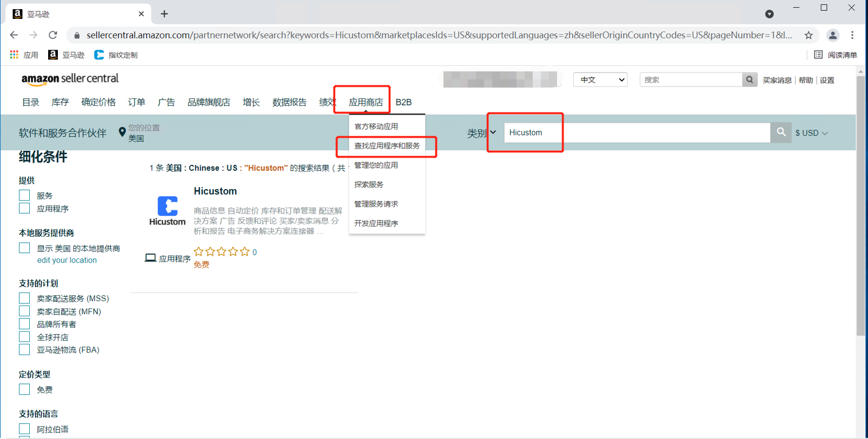Viewport: 868px width, 439px height.
Task: Open the B2B menu
Action: pos(403,102)
